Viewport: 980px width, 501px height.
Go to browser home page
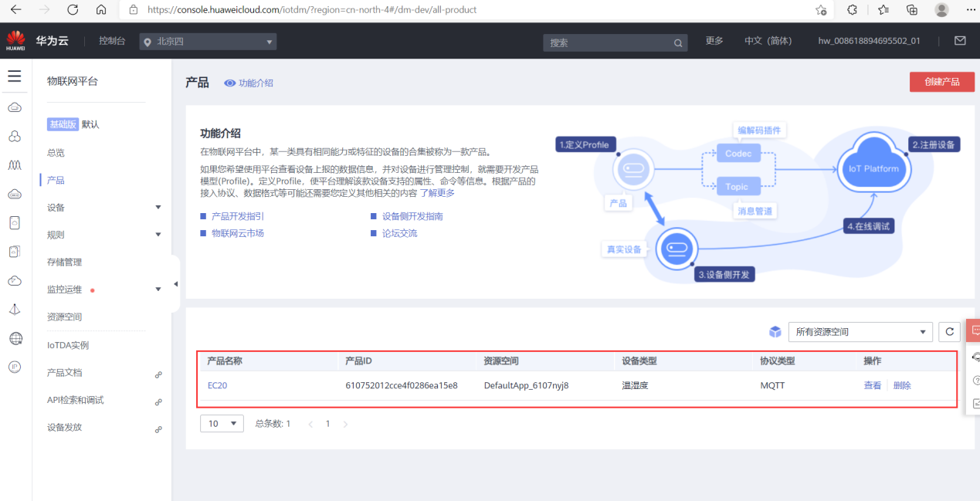point(101,10)
